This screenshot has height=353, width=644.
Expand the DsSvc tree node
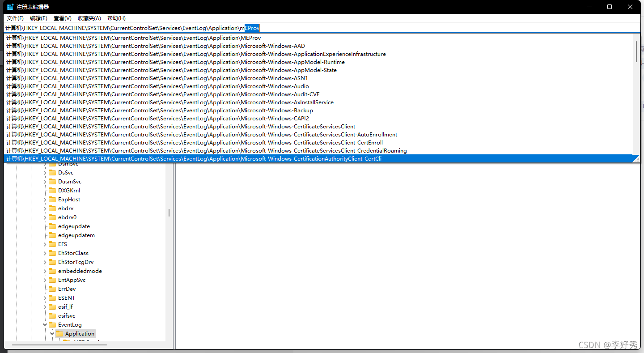[x=45, y=173]
